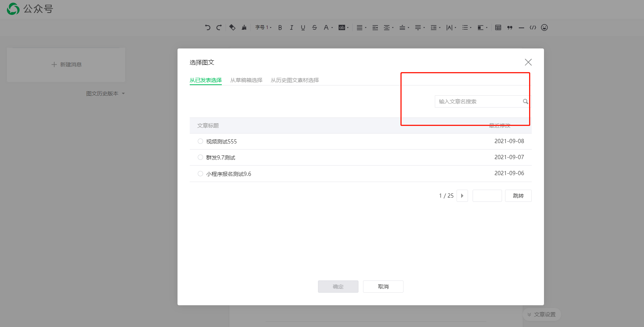644x327 pixels.
Task: Redo the last edit in the toolbar
Action: [x=219, y=27]
